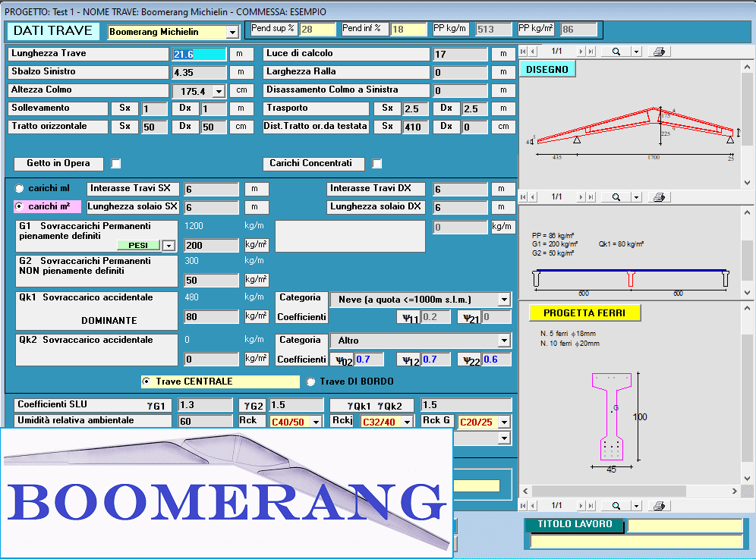This screenshot has height=559, width=756.
Task: Click the green PESI button
Action: pos(138,245)
